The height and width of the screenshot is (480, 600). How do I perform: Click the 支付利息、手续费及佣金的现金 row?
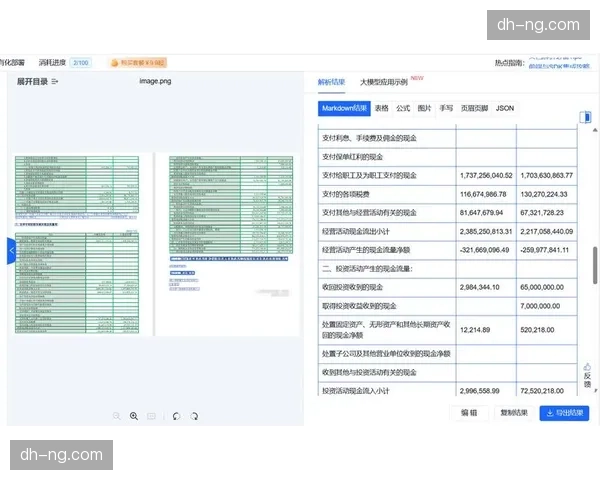(x=447, y=138)
